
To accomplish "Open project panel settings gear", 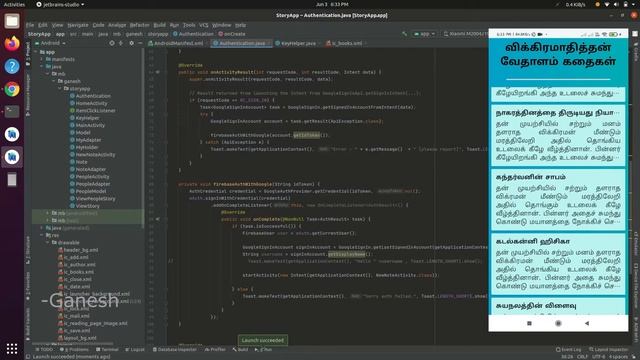I will pos(131,43).
